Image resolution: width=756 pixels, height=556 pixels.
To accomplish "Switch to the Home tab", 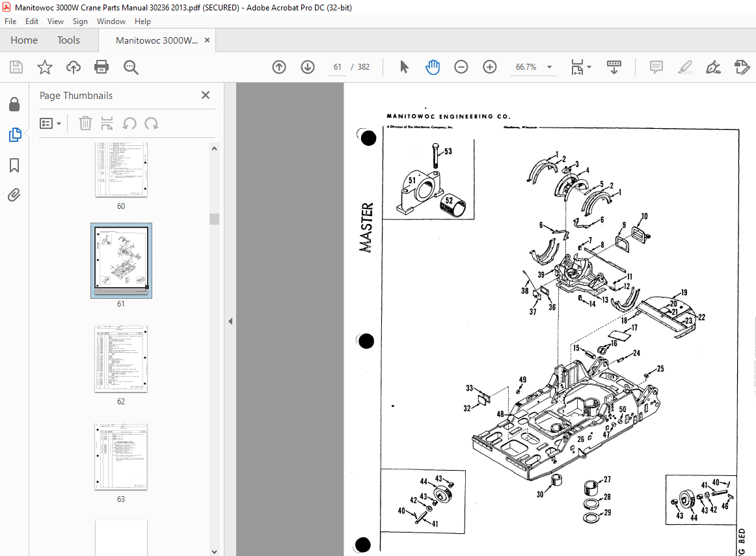I will pos(24,40).
